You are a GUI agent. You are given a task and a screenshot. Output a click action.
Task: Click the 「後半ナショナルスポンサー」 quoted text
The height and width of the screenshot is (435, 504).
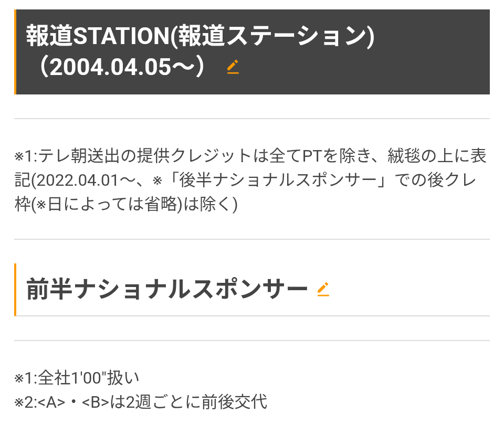point(278,180)
